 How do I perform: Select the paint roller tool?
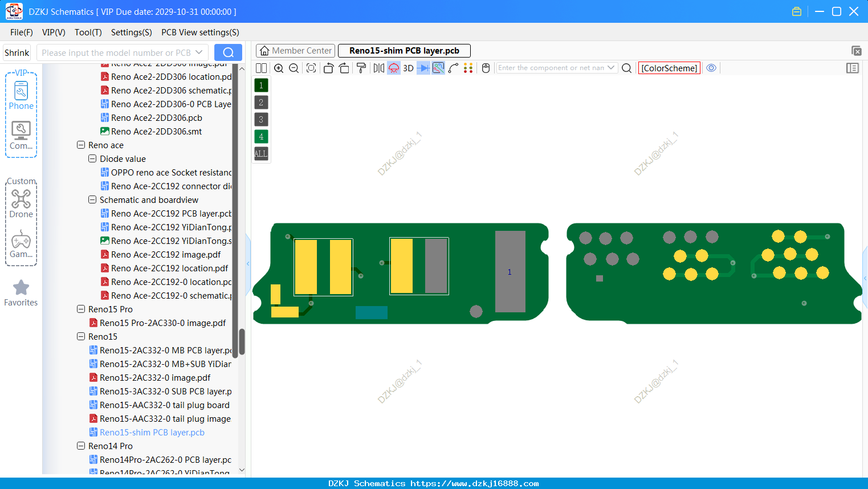point(361,68)
